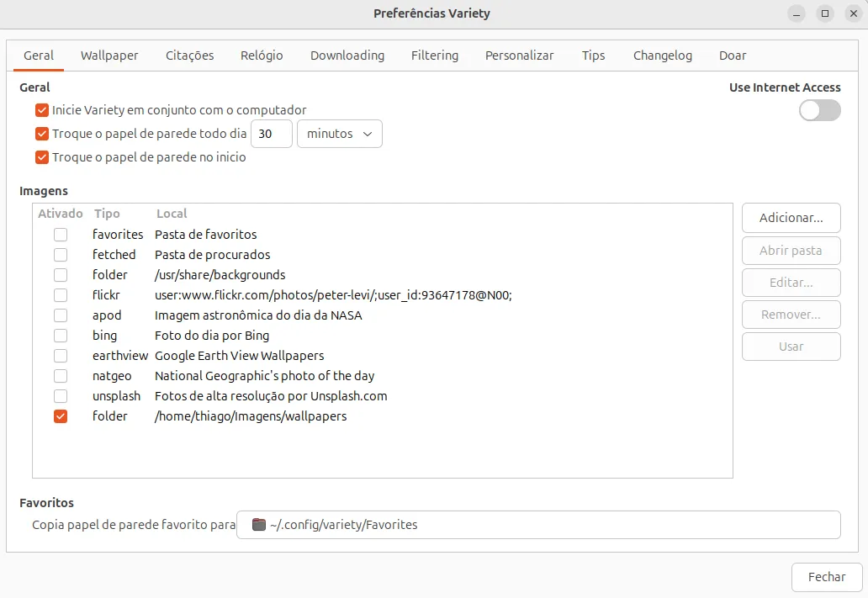
Task: Switch to the Filtering tab
Action: tap(435, 56)
